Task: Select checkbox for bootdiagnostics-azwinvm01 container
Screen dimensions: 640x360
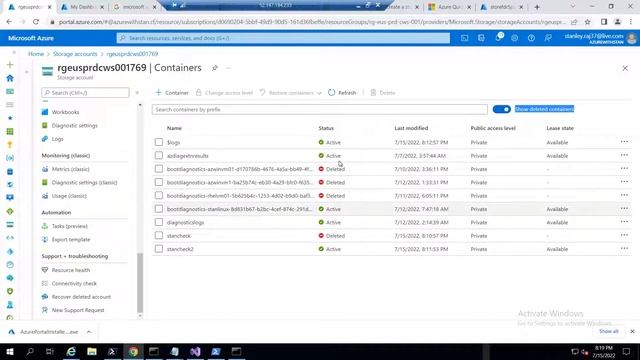Action: pyautogui.click(x=159, y=169)
